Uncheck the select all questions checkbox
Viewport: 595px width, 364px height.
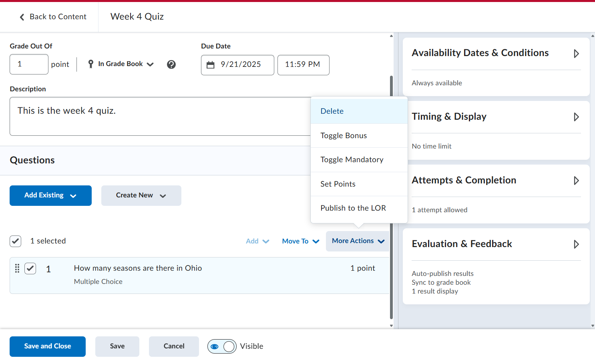pyautogui.click(x=16, y=241)
